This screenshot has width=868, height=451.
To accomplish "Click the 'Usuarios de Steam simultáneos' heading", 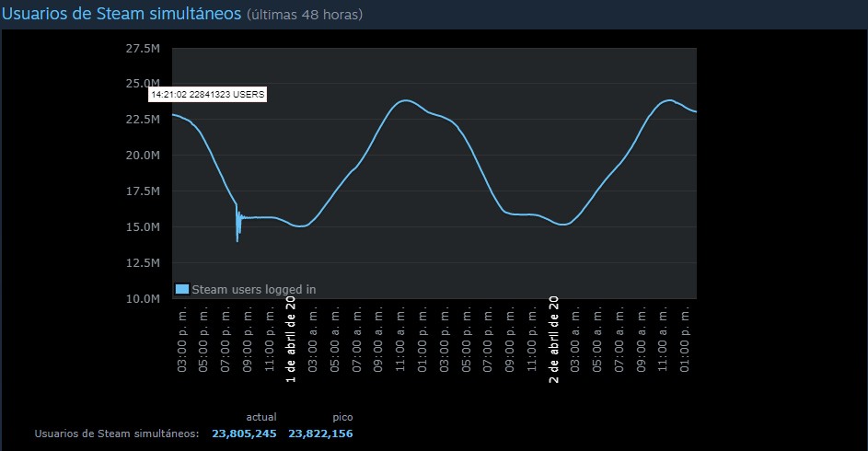I will pos(122,13).
